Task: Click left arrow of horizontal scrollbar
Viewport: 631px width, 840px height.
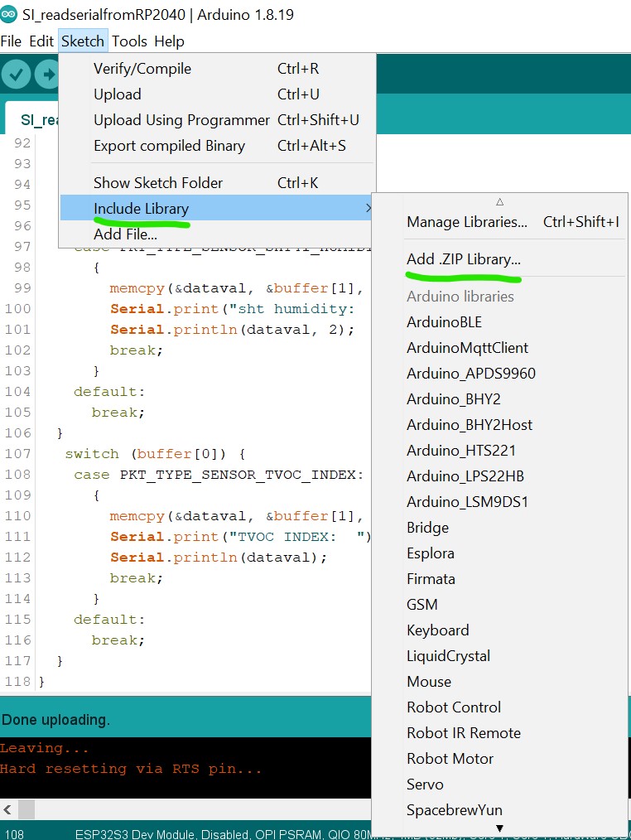Action: [7, 809]
